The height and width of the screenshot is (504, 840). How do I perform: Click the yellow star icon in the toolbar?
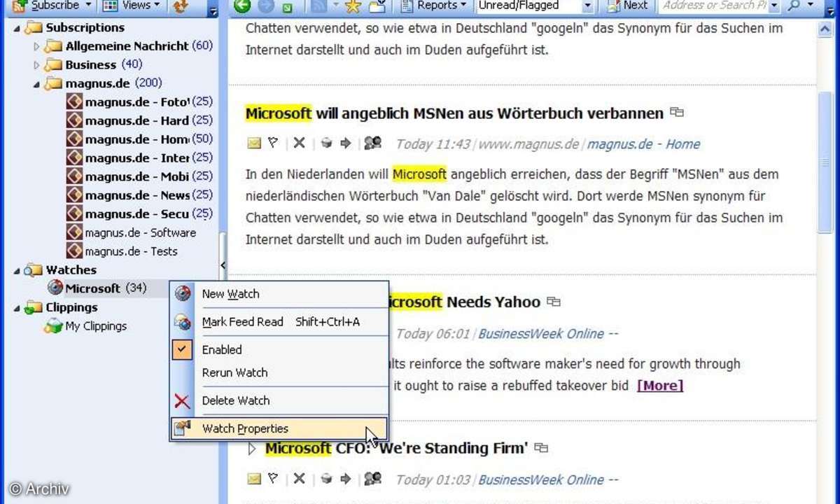tap(353, 6)
